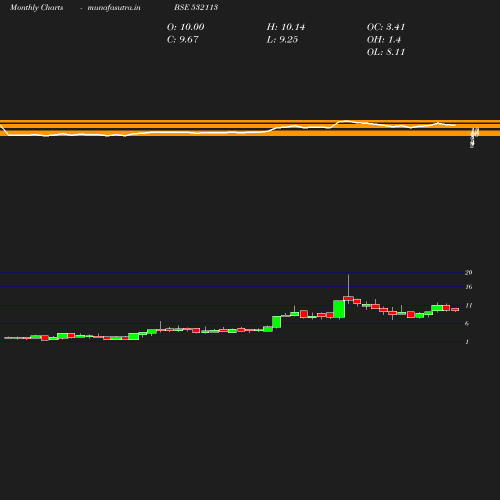Select the close value 'C: 9.67'
The image size is (500, 500).
click(182, 40)
